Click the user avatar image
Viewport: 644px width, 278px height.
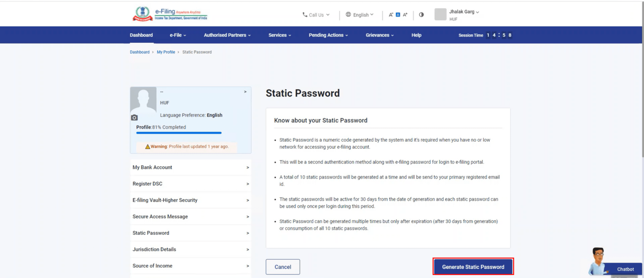pos(440,14)
